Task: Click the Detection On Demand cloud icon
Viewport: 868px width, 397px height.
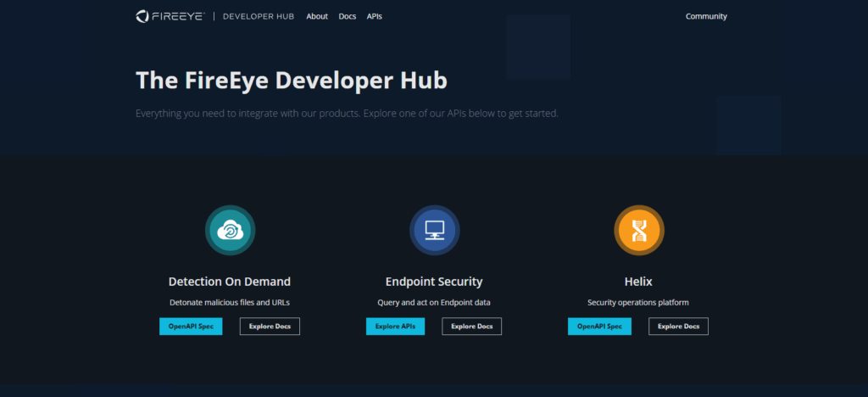Action: 230,230
